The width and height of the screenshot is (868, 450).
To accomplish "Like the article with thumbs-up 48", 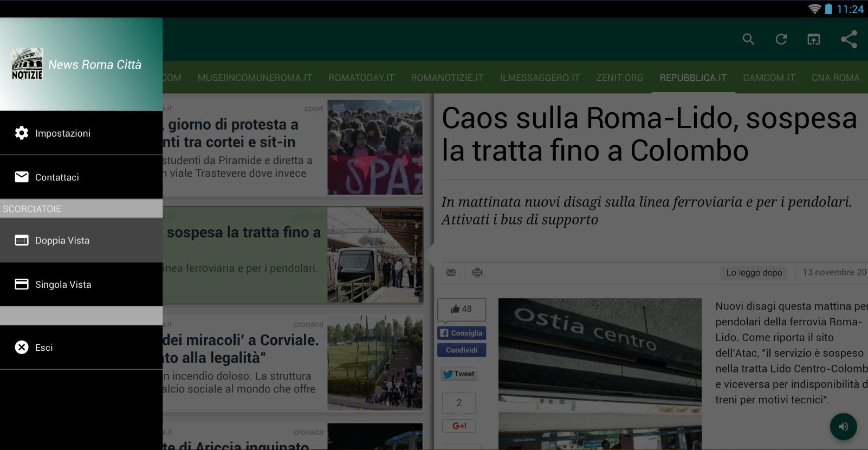I will pos(462,309).
